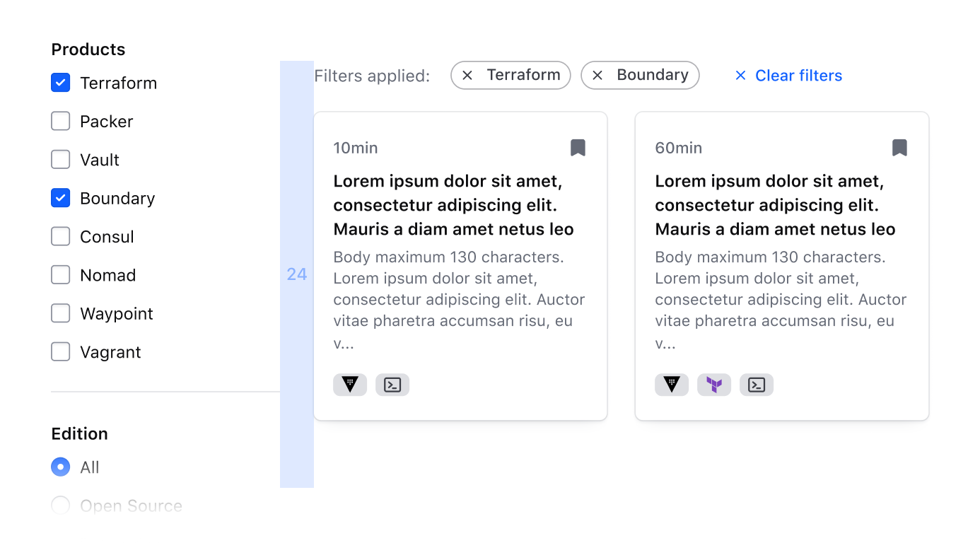
Task: Select the Nomad product filter
Action: click(61, 275)
